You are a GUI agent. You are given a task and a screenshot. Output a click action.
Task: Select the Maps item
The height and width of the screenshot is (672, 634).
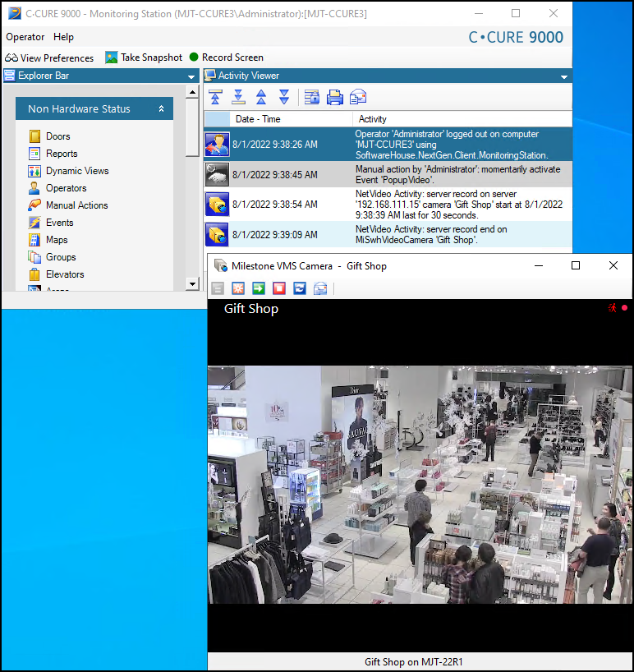(57, 240)
